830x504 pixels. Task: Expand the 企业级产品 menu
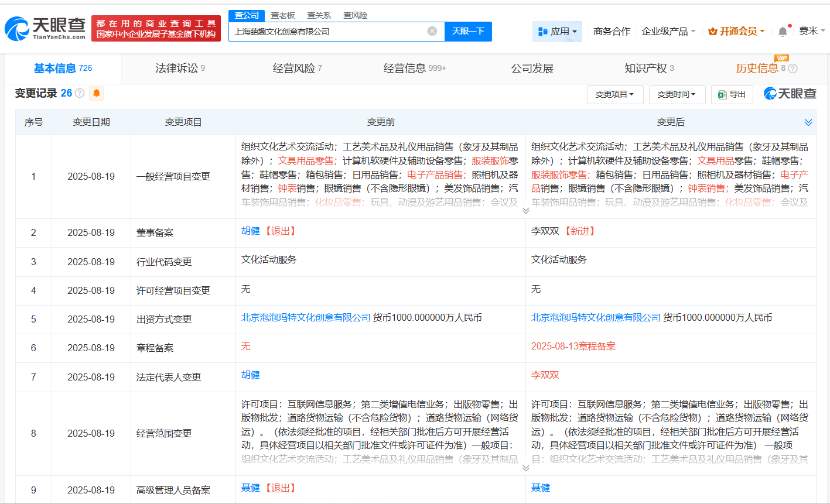(x=668, y=32)
